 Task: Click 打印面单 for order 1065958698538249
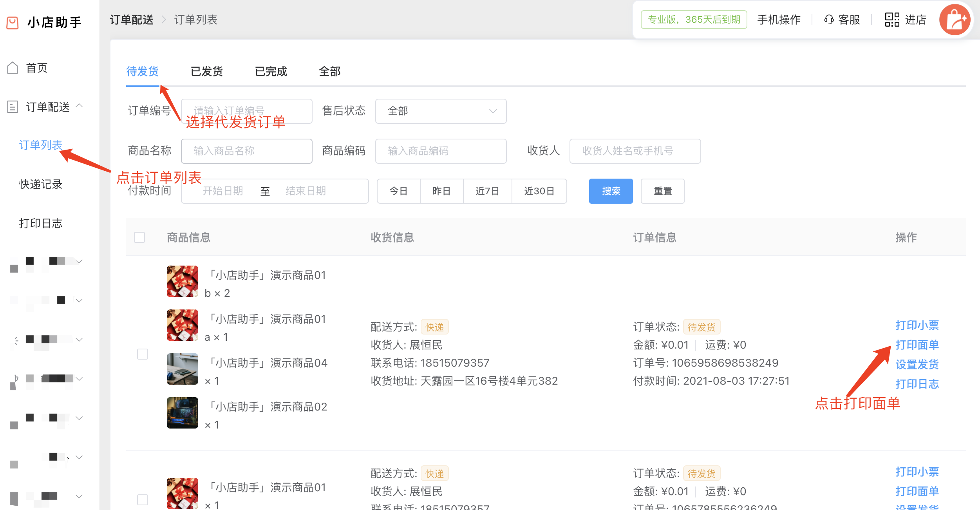[x=917, y=345]
